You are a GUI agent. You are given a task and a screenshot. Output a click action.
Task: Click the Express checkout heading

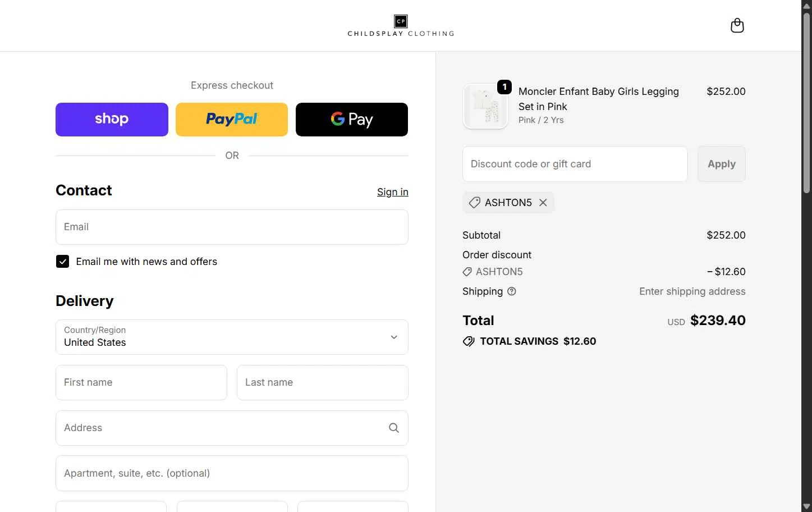(232, 85)
